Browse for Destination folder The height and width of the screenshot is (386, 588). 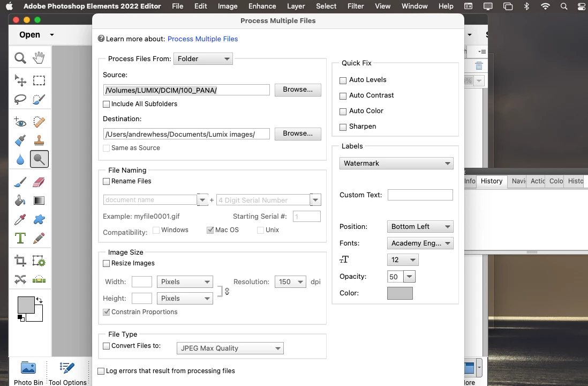click(298, 133)
